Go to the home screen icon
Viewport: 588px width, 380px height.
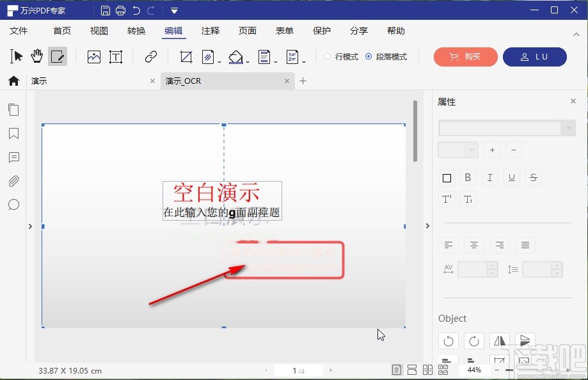14,81
